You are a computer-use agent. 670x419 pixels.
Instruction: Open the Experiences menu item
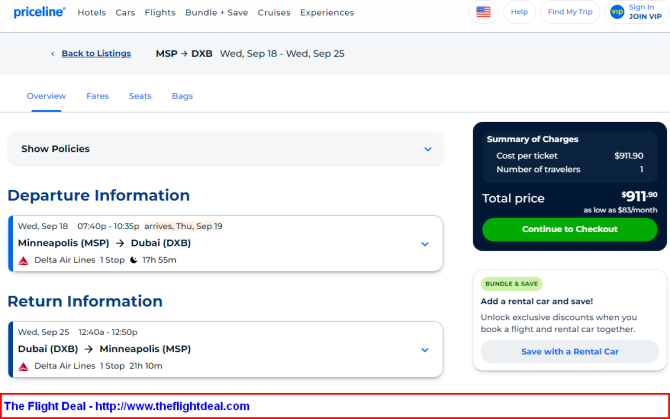(327, 13)
